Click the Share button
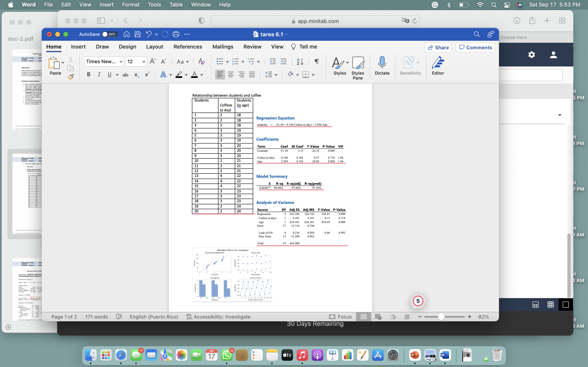This screenshot has height=367, width=588. 438,47
